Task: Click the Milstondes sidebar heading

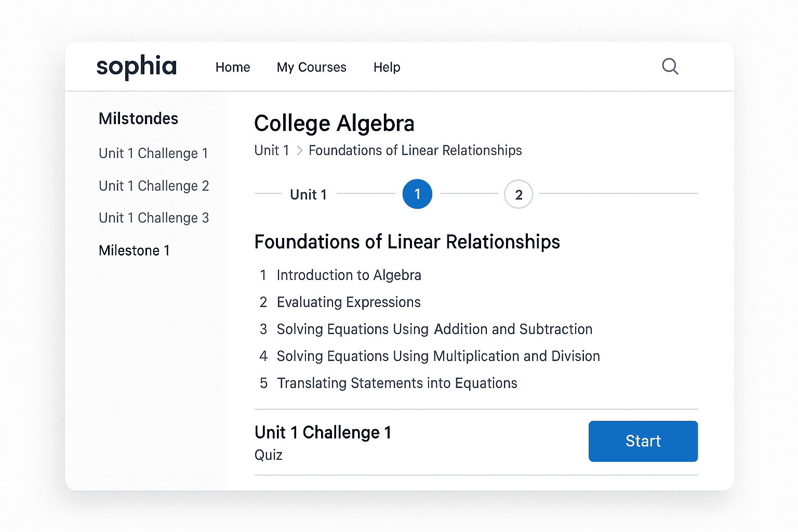Action: (x=138, y=118)
